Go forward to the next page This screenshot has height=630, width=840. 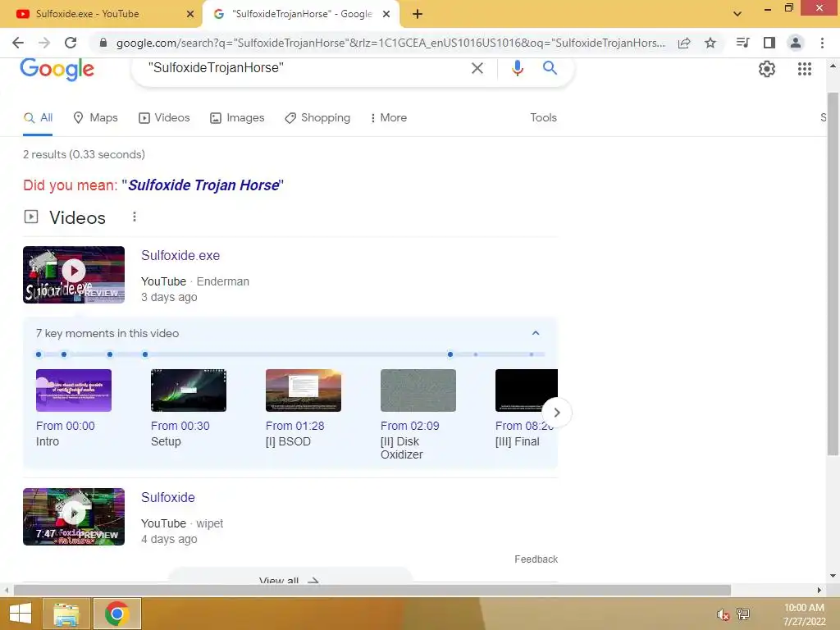tap(44, 43)
